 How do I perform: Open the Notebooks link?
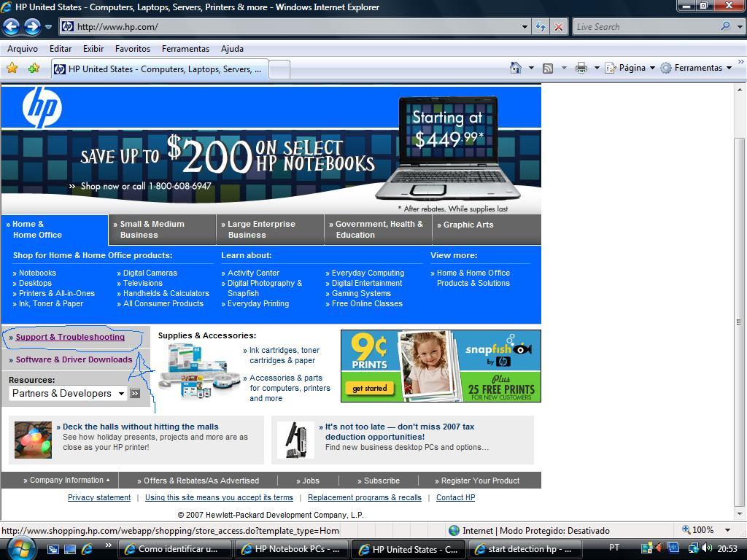[37, 273]
